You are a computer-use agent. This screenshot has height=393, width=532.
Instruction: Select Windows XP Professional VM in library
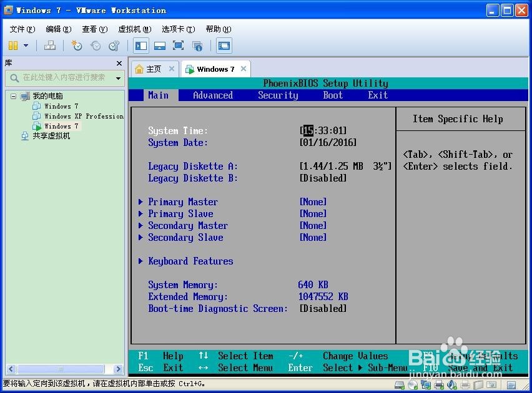84,116
